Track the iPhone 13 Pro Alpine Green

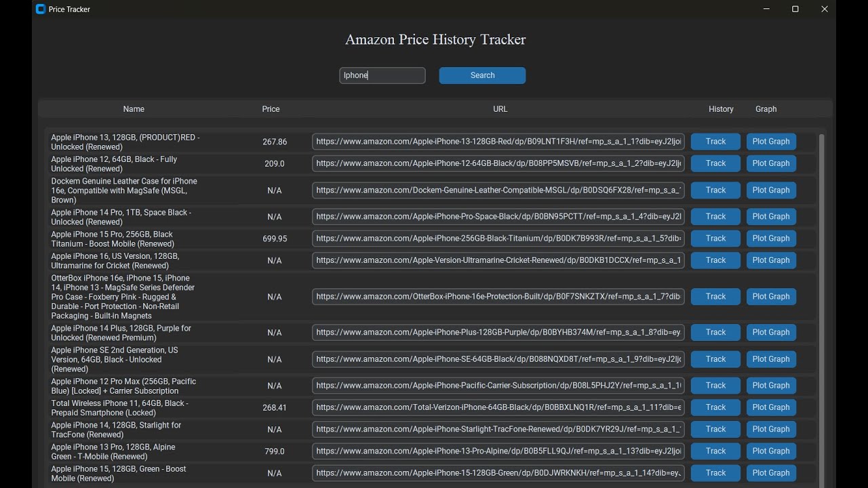(715, 451)
